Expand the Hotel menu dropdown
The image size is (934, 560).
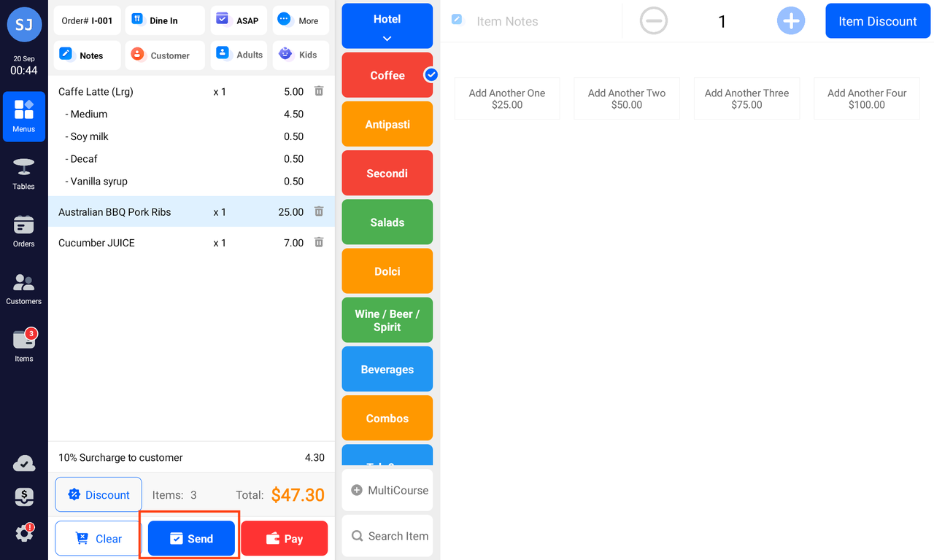click(387, 26)
